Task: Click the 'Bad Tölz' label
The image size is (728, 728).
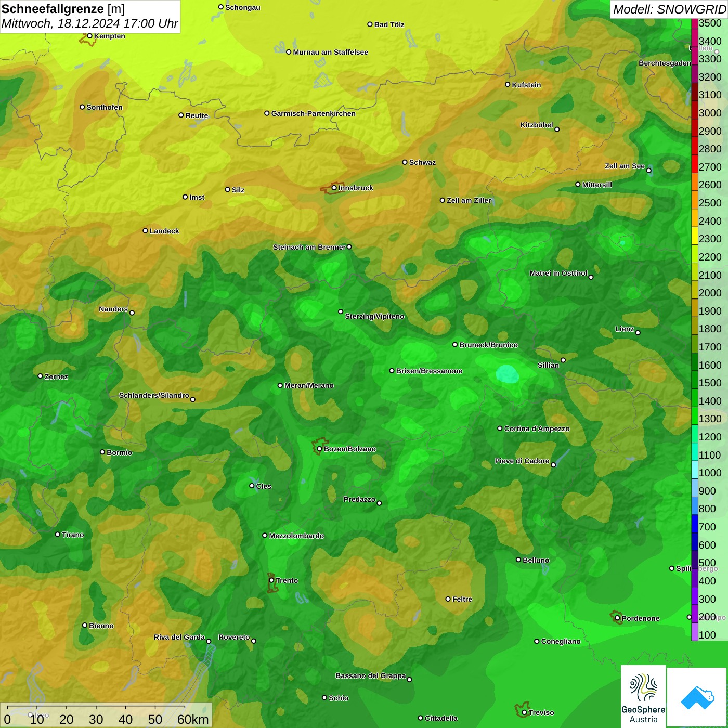Action: (x=389, y=24)
